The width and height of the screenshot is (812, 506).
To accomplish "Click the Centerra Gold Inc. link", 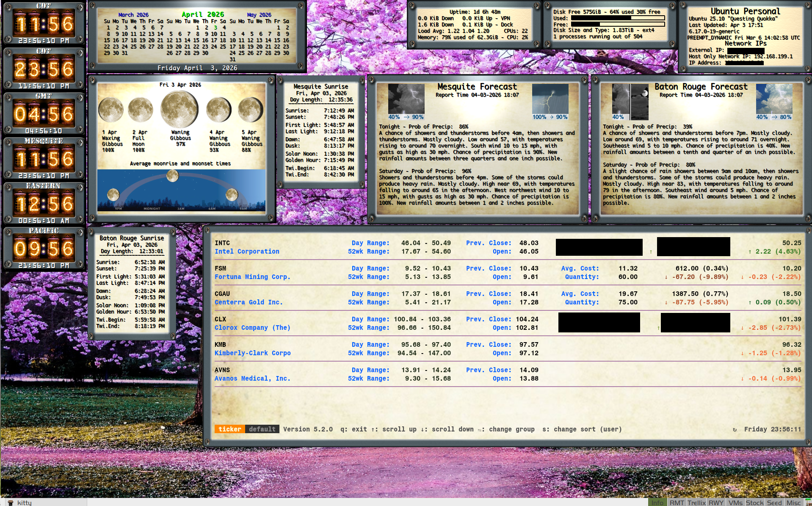I will (x=249, y=302).
